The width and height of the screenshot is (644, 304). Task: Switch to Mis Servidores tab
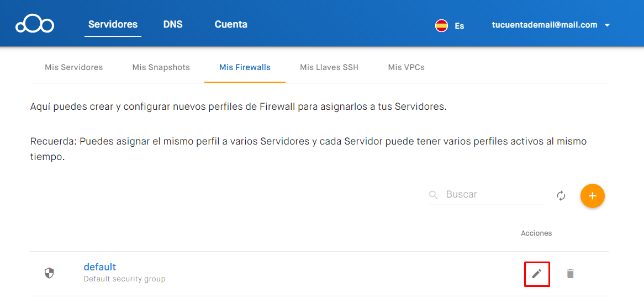click(74, 67)
